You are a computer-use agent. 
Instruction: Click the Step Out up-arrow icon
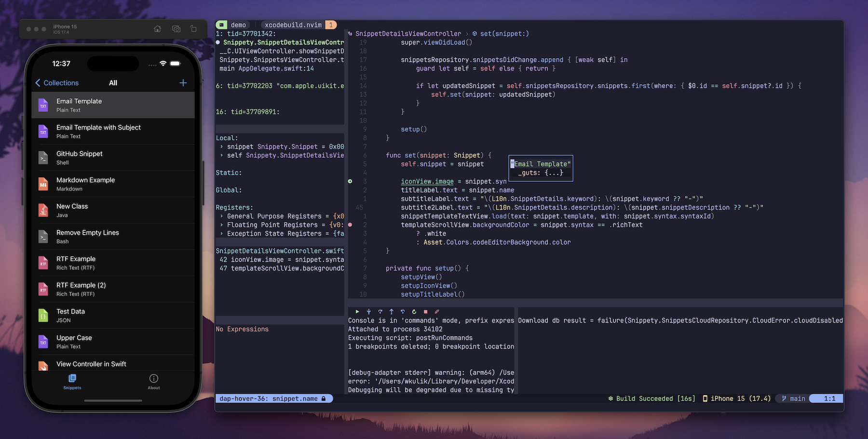pyautogui.click(x=392, y=312)
